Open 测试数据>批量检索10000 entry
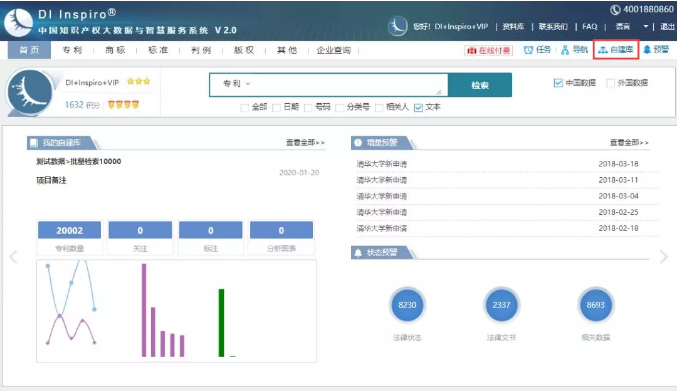The height and width of the screenshot is (391, 677). 79,161
